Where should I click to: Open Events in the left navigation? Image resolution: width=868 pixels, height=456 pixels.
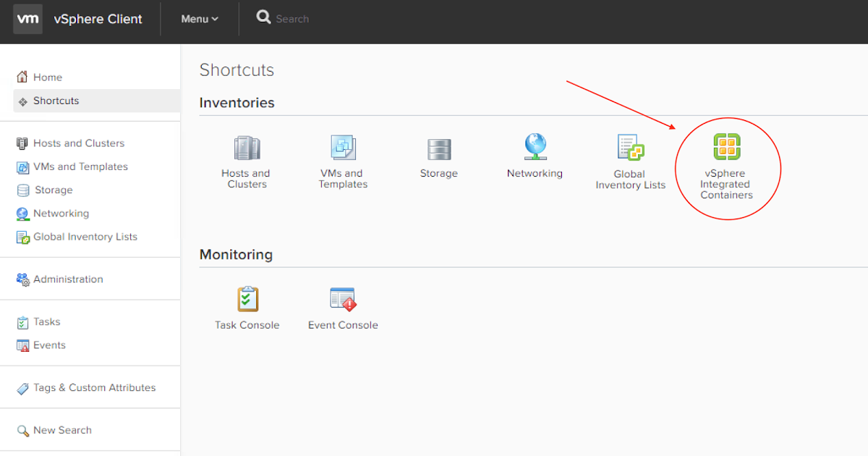point(49,345)
